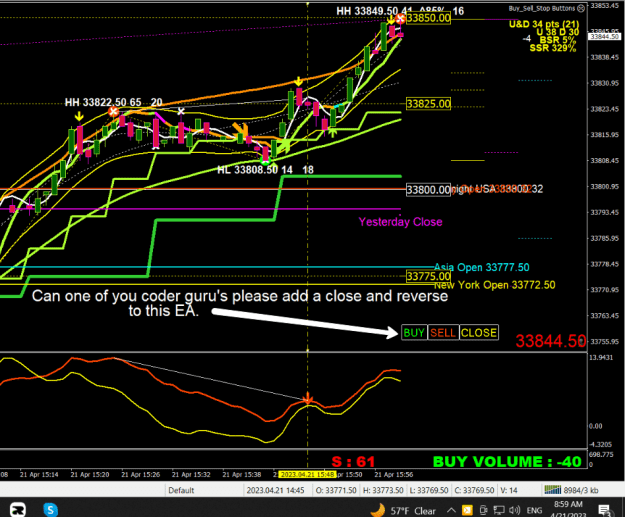Click the 8:59 AM taskbar clock
The width and height of the screenshot is (625, 517).
click(x=568, y=504)
